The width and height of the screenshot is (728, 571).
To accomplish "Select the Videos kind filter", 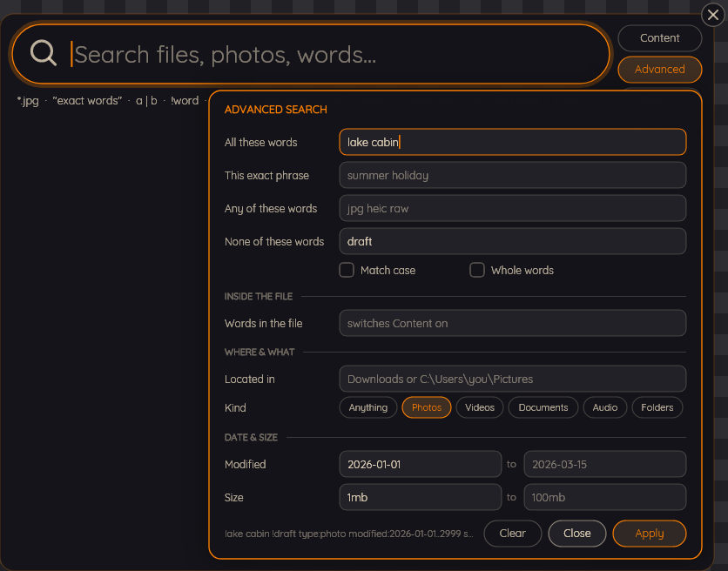I will (x=480, y=407).
